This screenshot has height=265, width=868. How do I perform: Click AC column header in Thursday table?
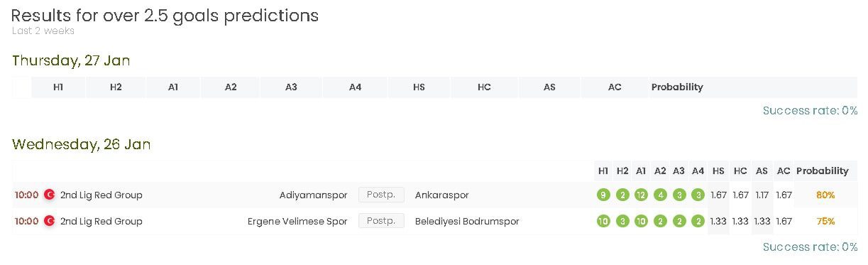[615, 87]
